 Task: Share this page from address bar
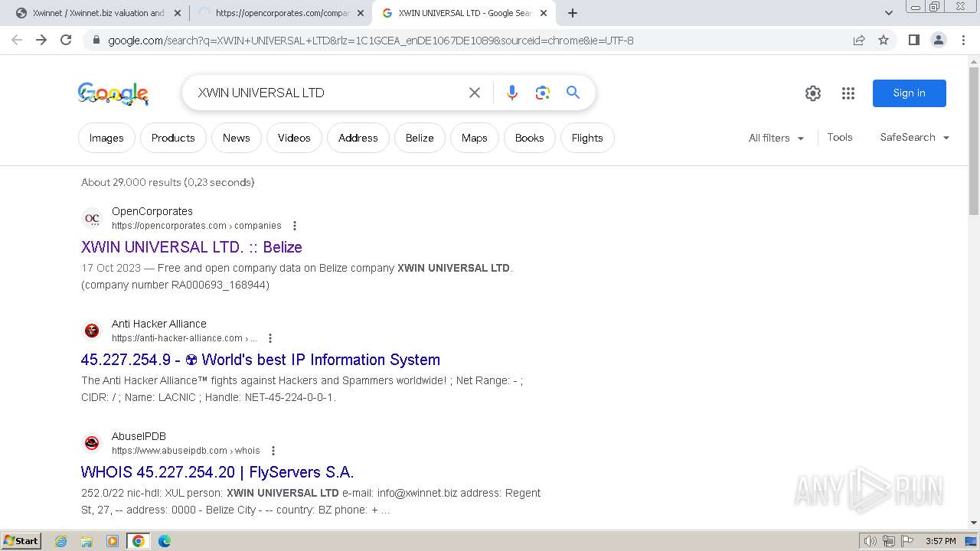point(859,40)
